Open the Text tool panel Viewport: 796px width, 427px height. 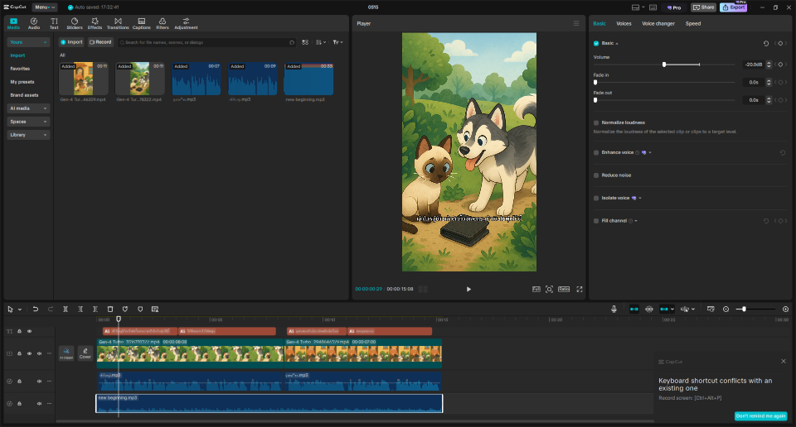tap(54, 23)
